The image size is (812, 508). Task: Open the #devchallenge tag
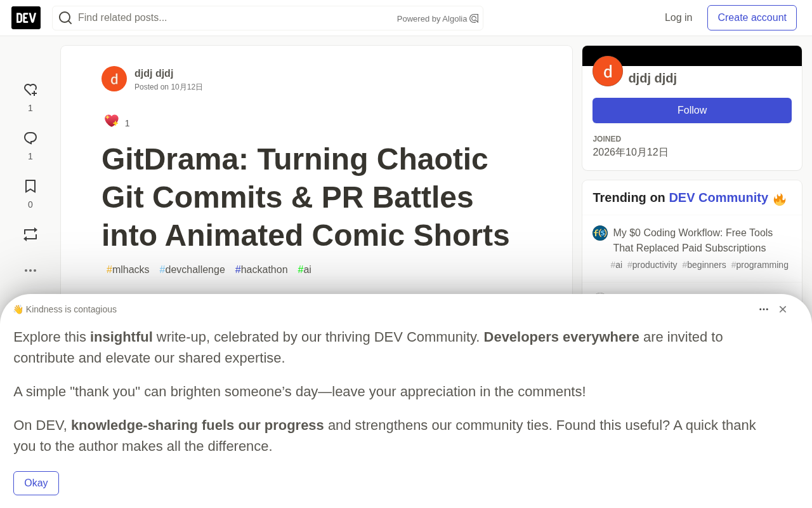click(192, 270)
